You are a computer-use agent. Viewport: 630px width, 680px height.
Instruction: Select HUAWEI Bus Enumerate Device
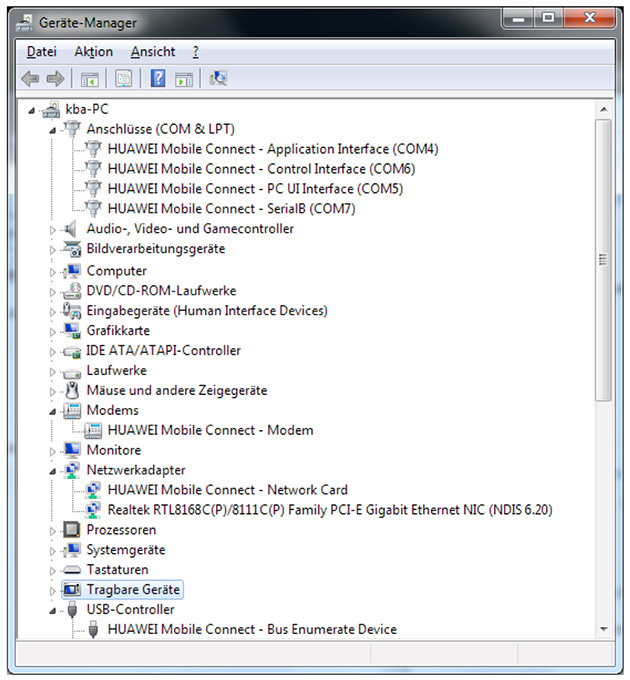(252, 630)
